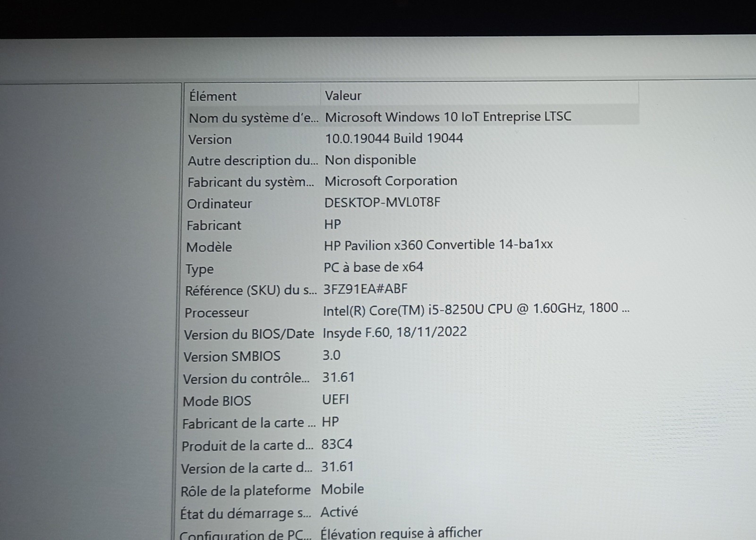
Task: Select the "Fabricant" row label above Modèle
Action: (214, 226)
